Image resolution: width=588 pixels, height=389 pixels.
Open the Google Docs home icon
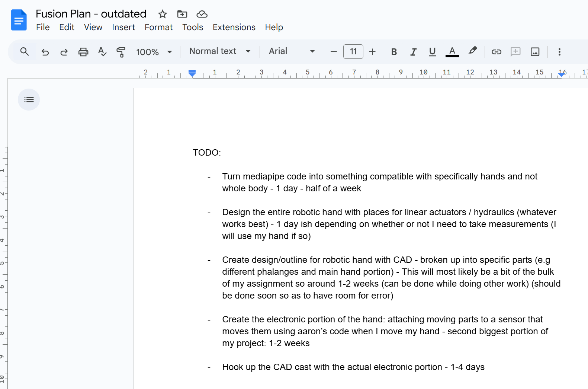point(19,20)
